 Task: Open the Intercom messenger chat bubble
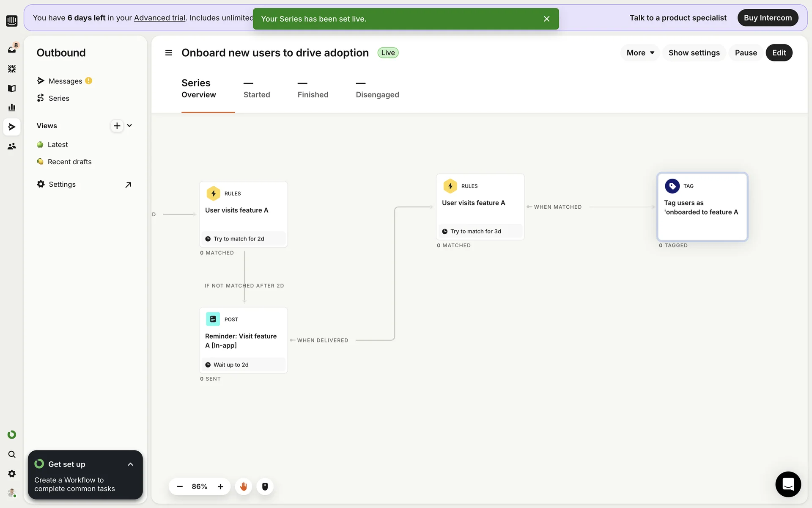point(788,484)
